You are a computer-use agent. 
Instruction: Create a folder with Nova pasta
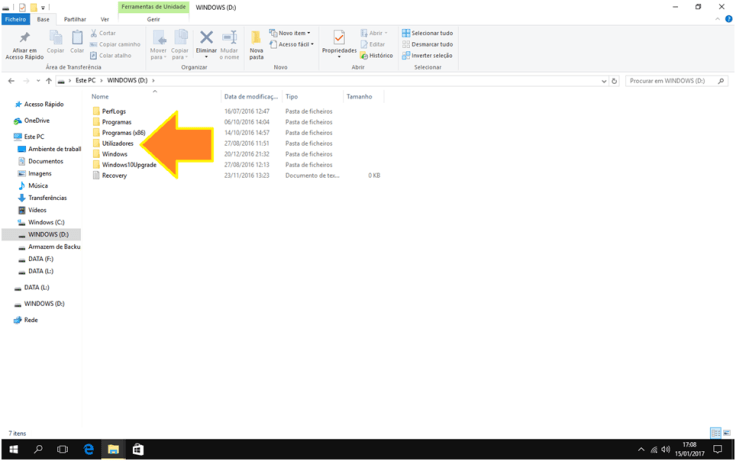(x=257, y=40)
